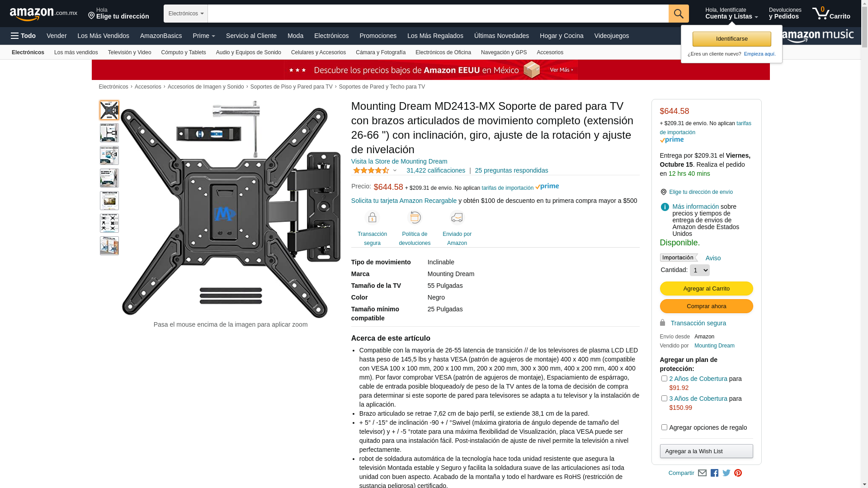Click the Enviado por Amazon delivery icon
Viewport: 868px width, 488px height.
click(457, 218)
